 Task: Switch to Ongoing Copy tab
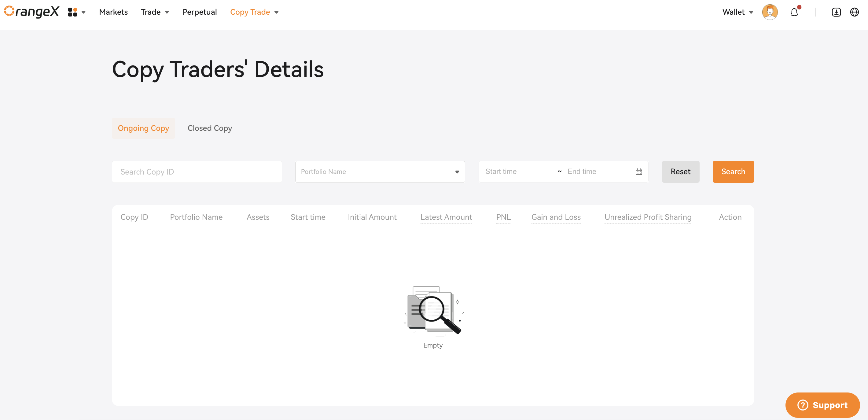click(x=143, y=128)
